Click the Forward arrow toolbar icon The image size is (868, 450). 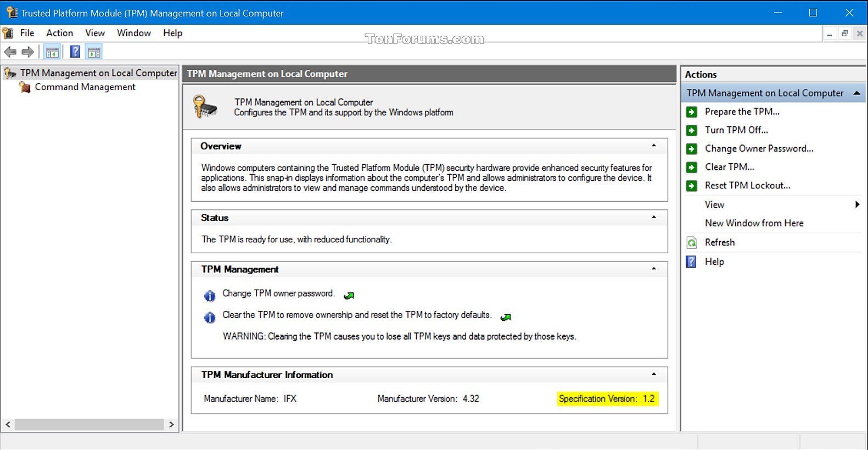pyautogui.click(x=27, y=52)
